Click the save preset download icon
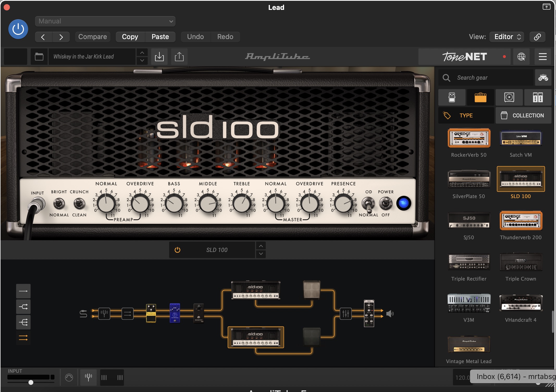This screenshot has width=556, height=392. tap(159, 56)
